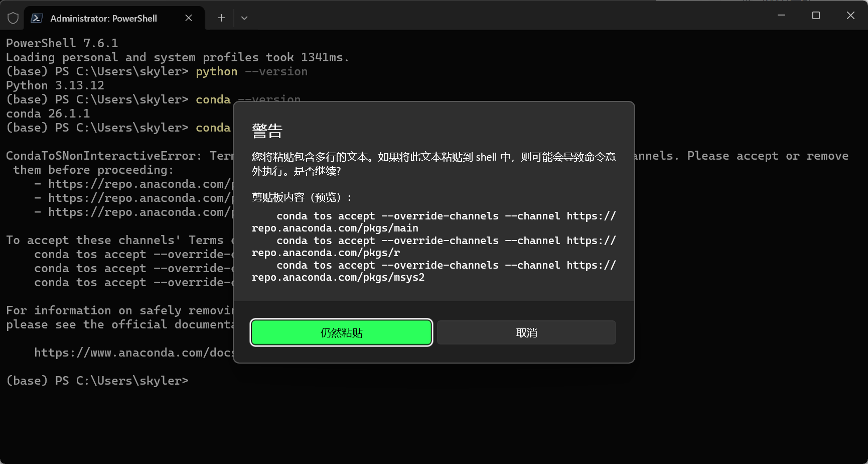Minimize the terminal window

781,16
